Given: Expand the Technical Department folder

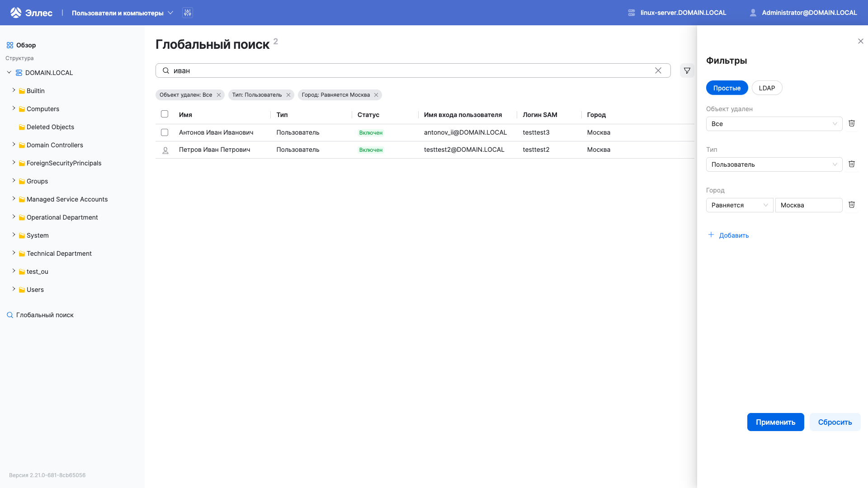Looking at the screenshot, I should (14, 253).
